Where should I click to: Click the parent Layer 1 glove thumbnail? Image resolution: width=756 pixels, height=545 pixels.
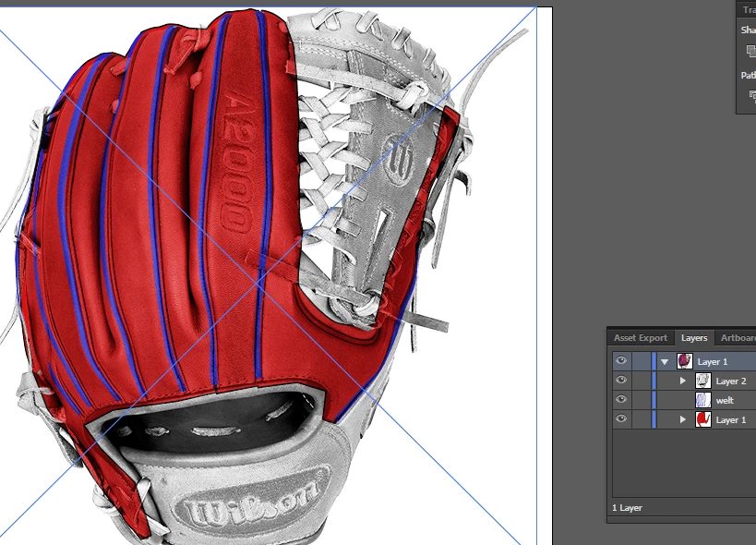pos(685,361)
